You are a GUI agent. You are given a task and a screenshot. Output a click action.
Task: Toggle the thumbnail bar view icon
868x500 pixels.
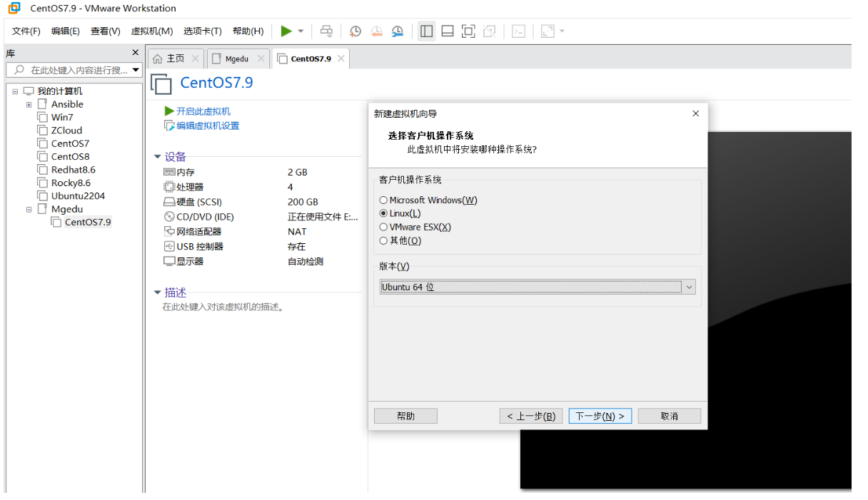click(x=448, y=31)
